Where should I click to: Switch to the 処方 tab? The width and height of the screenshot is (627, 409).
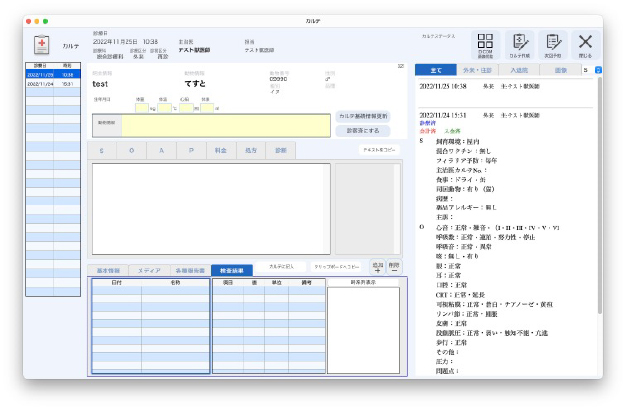click(250, 149)
